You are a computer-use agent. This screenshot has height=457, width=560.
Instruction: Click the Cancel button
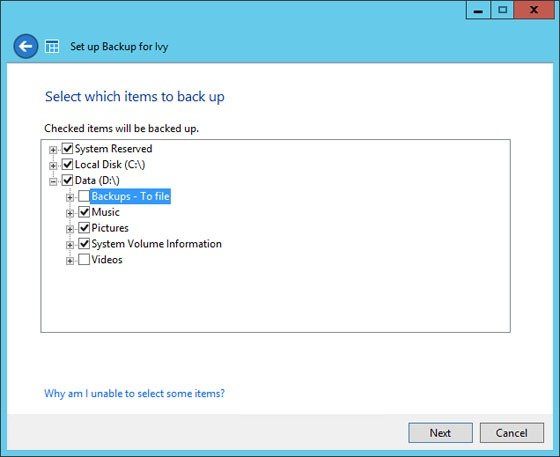[x=511, y=433]
